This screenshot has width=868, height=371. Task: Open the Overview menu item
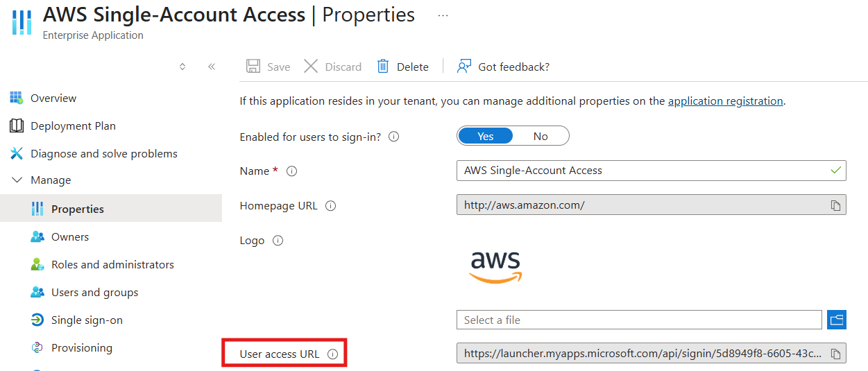click(53, 98)
